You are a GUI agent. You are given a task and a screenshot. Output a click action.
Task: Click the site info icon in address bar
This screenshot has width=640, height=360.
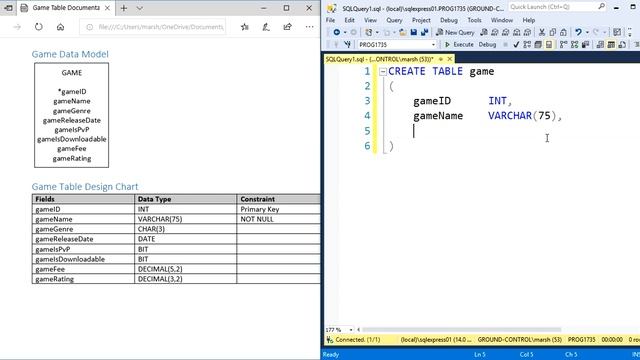89,27
